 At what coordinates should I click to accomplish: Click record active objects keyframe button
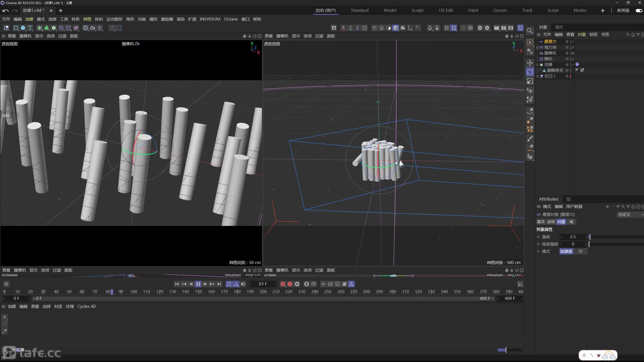tap(283, 284)
